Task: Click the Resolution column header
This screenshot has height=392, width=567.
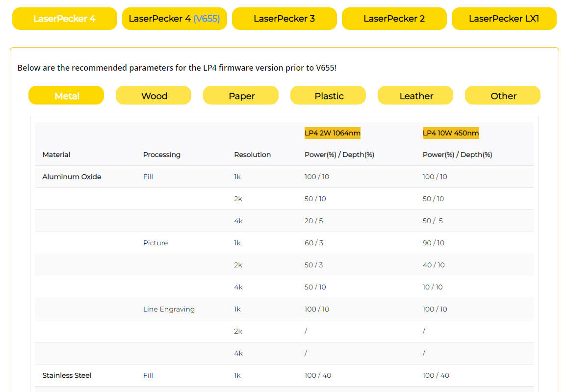Action: tap(252, 155)
